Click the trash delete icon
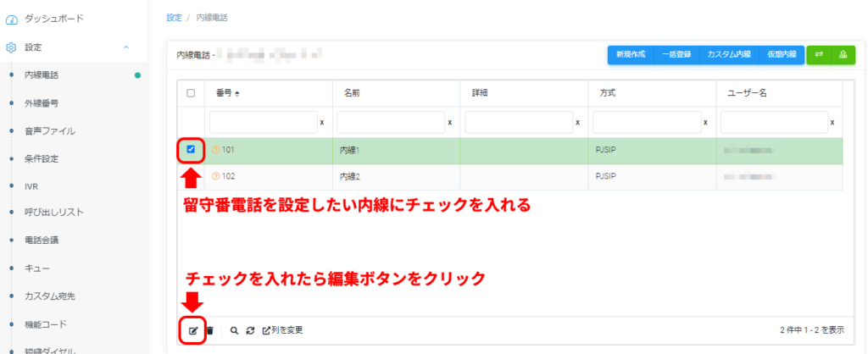This screenshot has width=868, height=354. click(x=210, y=330)
